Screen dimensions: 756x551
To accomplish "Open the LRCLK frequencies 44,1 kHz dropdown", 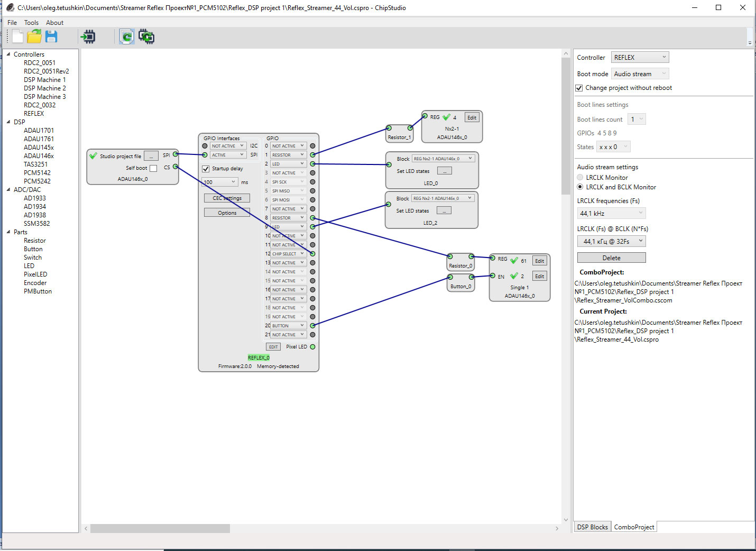I will (611, 213).
